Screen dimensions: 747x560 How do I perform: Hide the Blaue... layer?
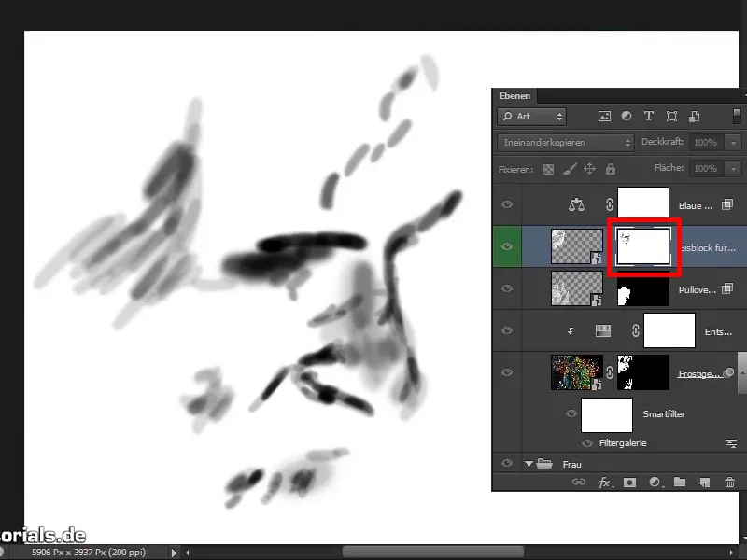pos(507,204)
